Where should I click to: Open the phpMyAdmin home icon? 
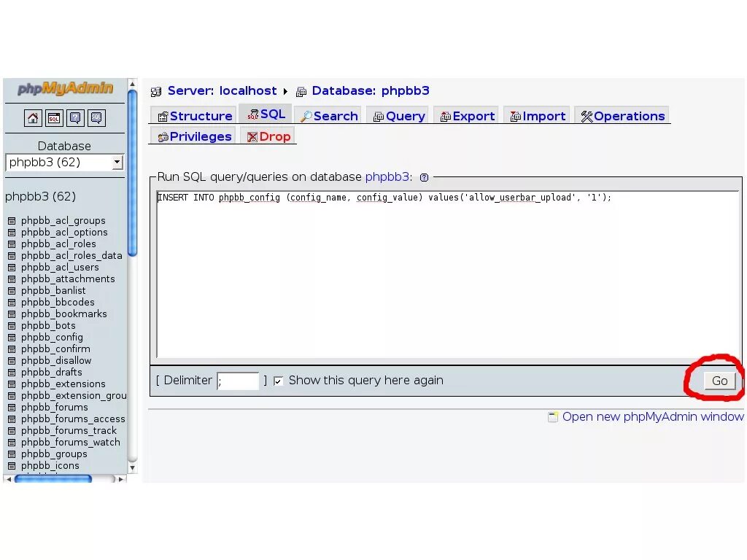33,117
